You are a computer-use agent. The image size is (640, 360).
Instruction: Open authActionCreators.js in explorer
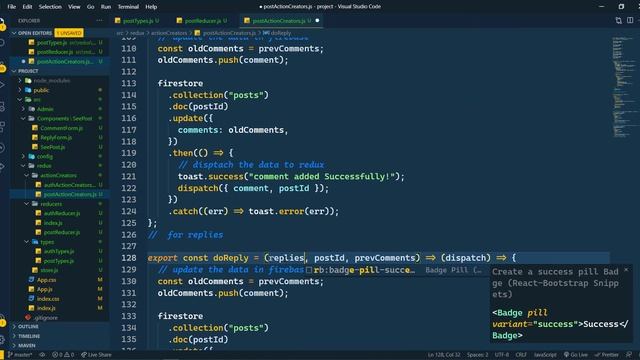[69, 185]
